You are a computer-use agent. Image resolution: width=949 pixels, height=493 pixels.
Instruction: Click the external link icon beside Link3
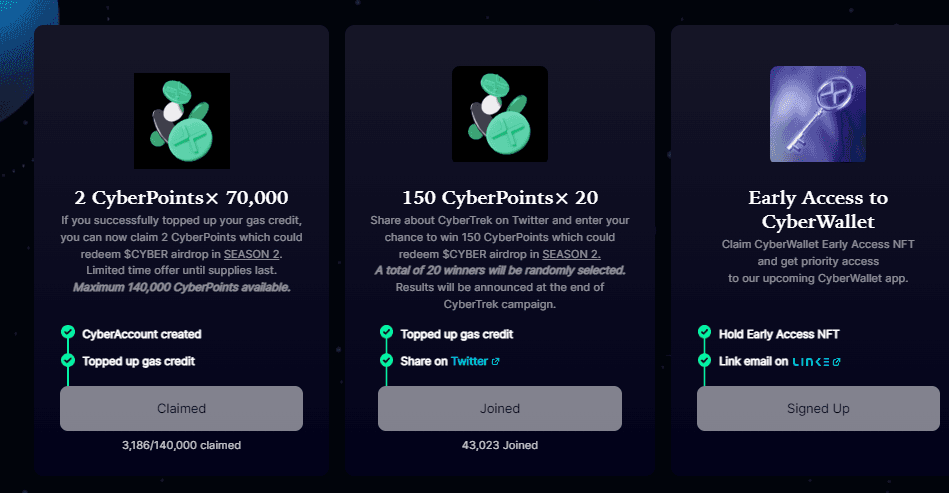click(x=837, y=361)
